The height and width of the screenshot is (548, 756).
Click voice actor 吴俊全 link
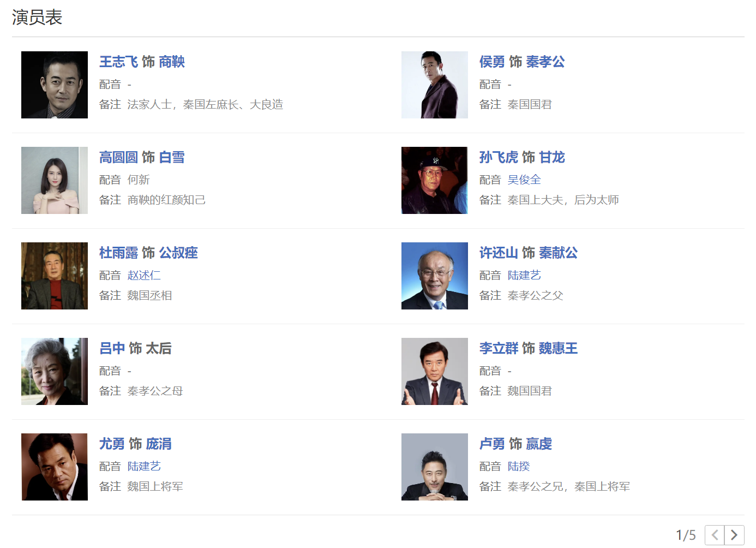(524, 180)
